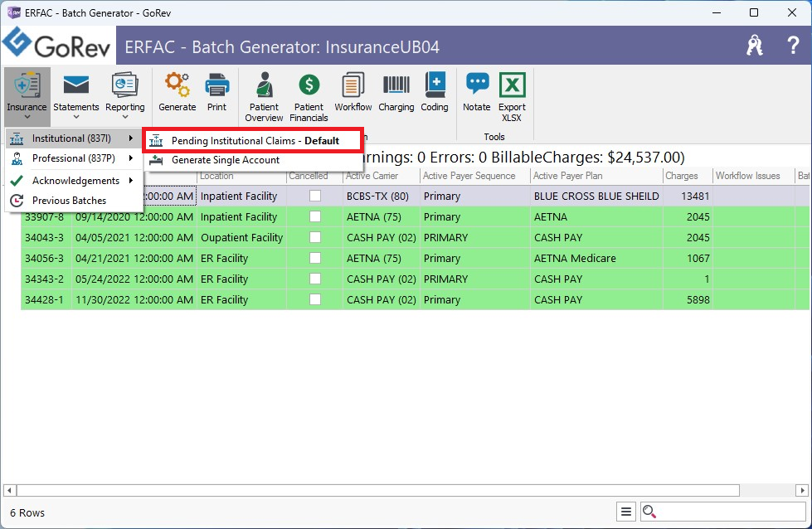The image size is (812, 529).
Task: Click the scroll right arrow
Action: [x=802, y=490]
